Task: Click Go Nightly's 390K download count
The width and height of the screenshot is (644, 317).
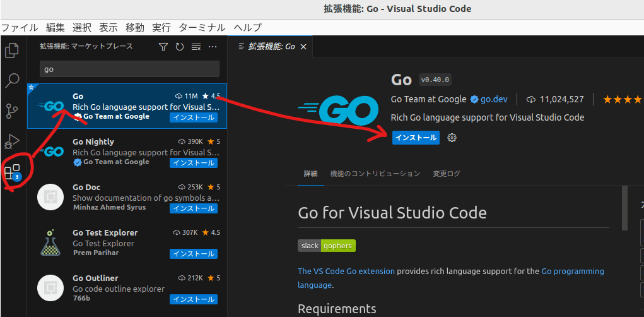Action: click(x=190, y=141)
